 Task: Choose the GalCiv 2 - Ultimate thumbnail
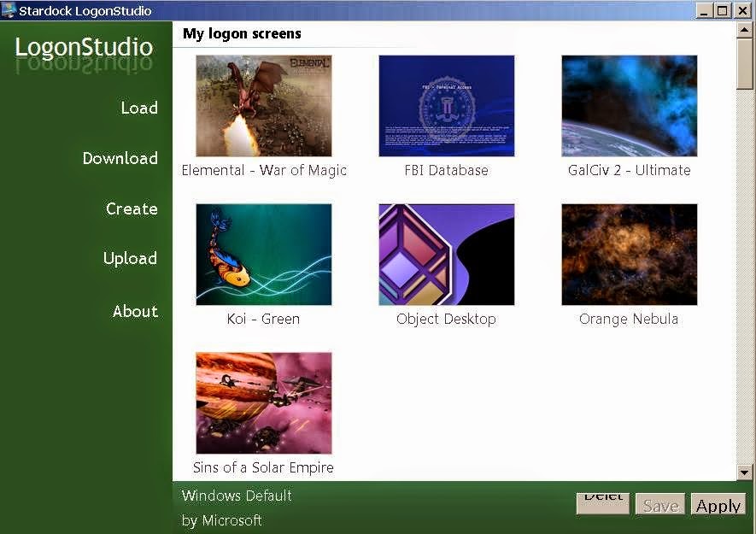pos(630,106)
